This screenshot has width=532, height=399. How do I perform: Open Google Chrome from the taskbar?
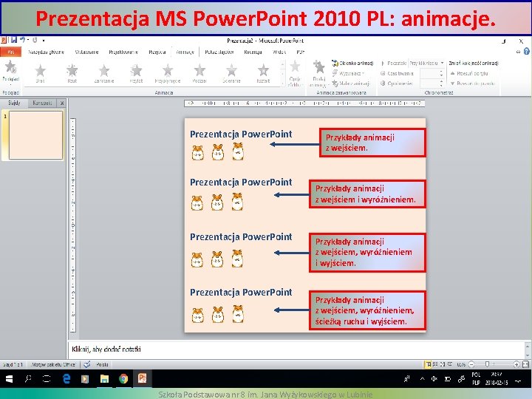tap(123, 378)
